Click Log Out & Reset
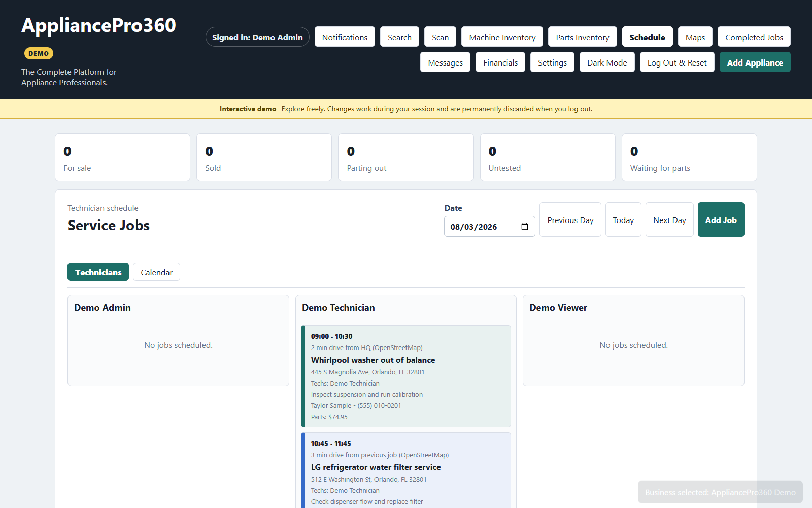Image resolution: width=812 pixels, height=508 pixels. [x=677, y=62]
